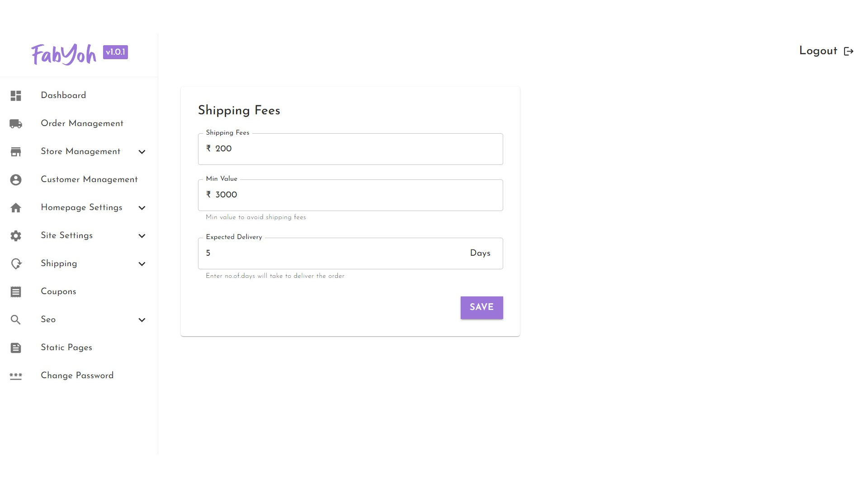Click the Customer Management person icon
868x488 pixels.
click(x=16, y=180)
